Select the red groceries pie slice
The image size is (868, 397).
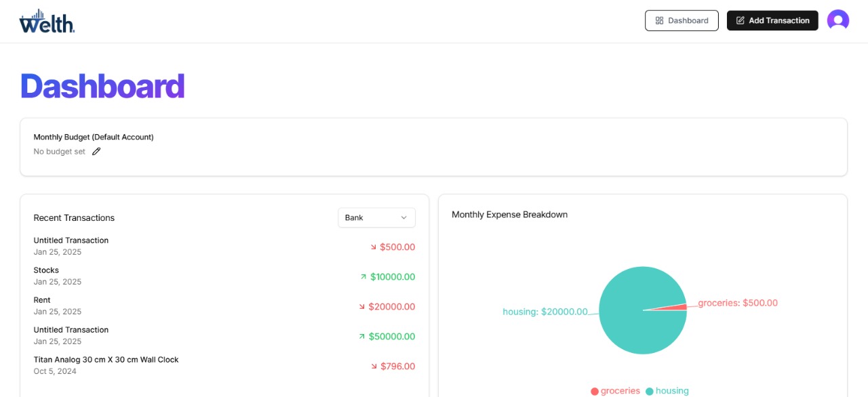675,308
